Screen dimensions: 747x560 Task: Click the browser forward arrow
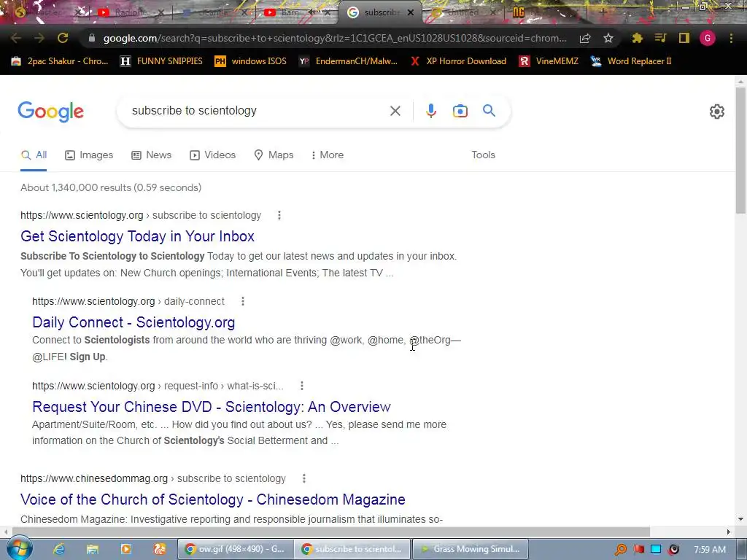pyautogui.click(x=39, y=38)
